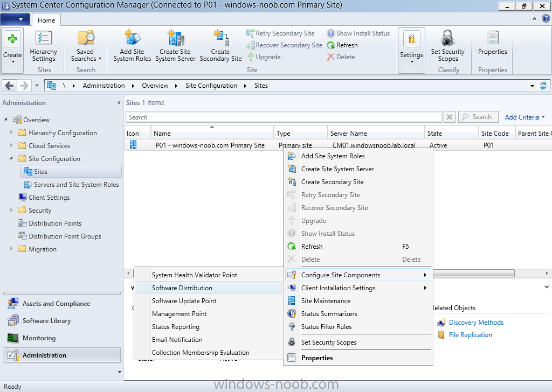Open the File Replication link
The height and width of the screenshot is (392, 552).
[470, 335]
